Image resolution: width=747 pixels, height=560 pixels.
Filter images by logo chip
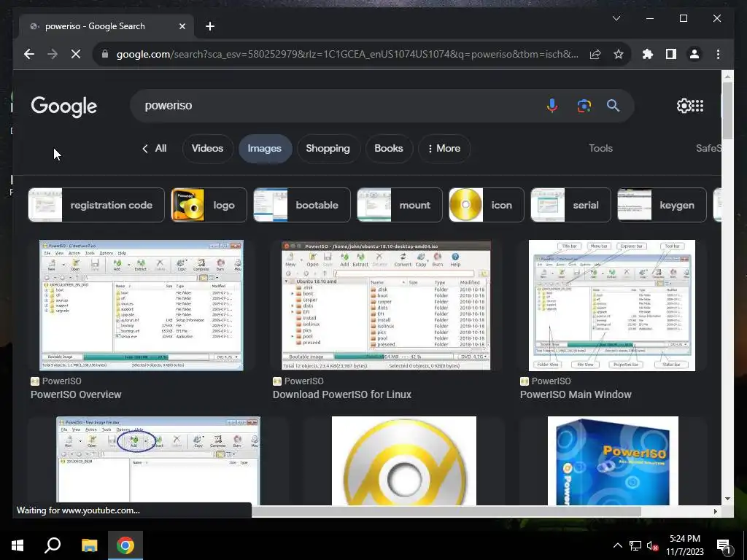click(209, 205)
